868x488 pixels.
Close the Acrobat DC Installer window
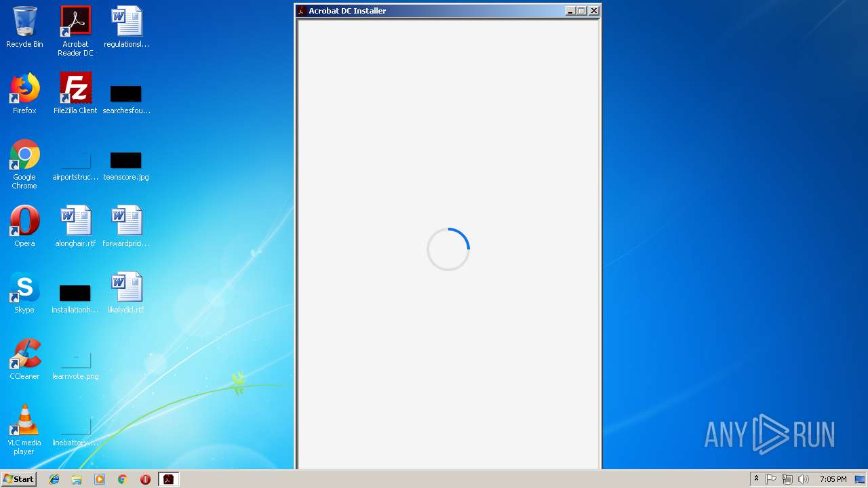[594, 11]
